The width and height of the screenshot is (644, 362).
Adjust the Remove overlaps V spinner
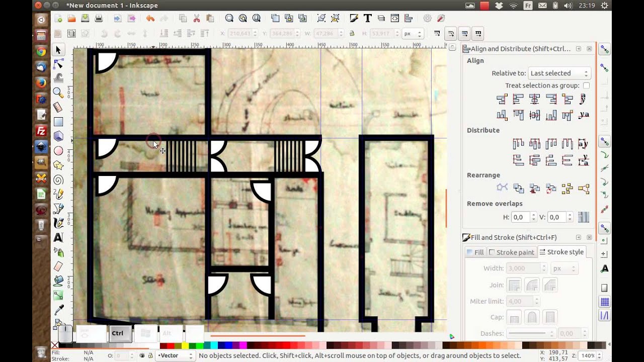pos(570,217)
